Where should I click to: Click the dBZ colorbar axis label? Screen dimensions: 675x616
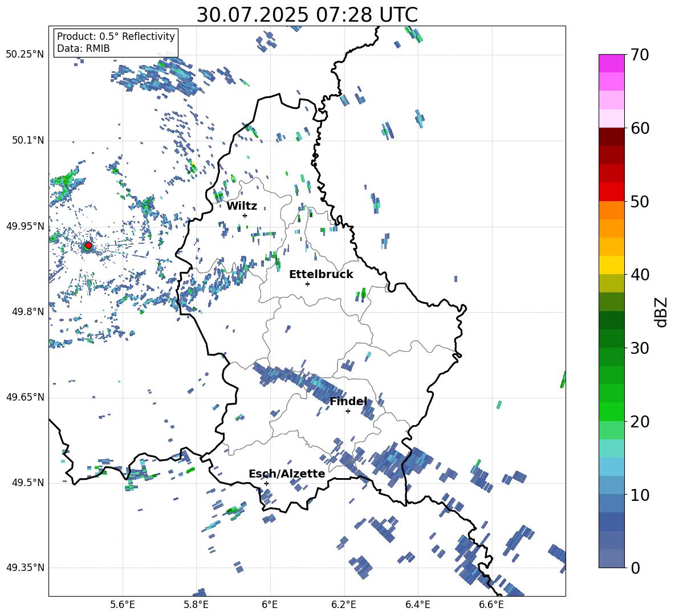[662, 312]
